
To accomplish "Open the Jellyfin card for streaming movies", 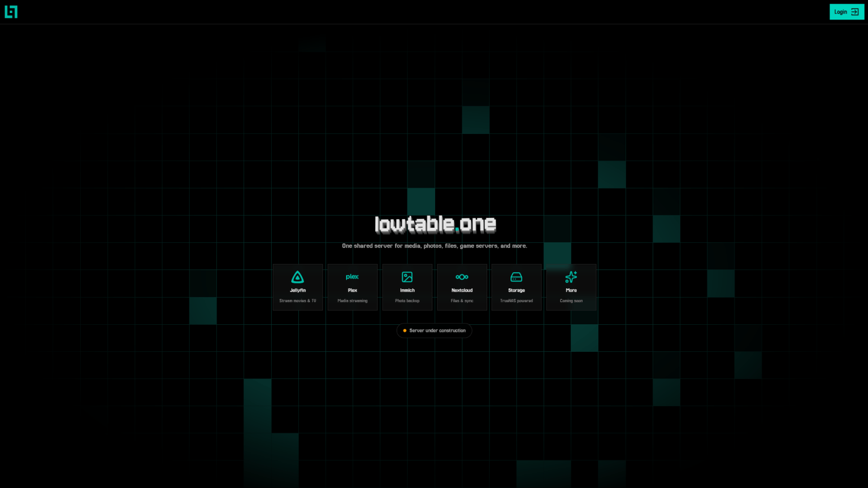I will (x=298, y=287).
